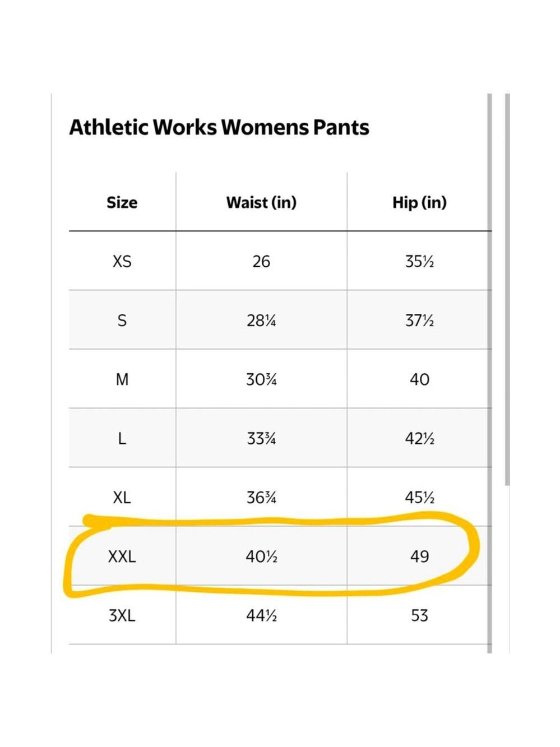Click the 3XL size row label
The height and width of the screenshot is (747, 560).
click(122, 615)
